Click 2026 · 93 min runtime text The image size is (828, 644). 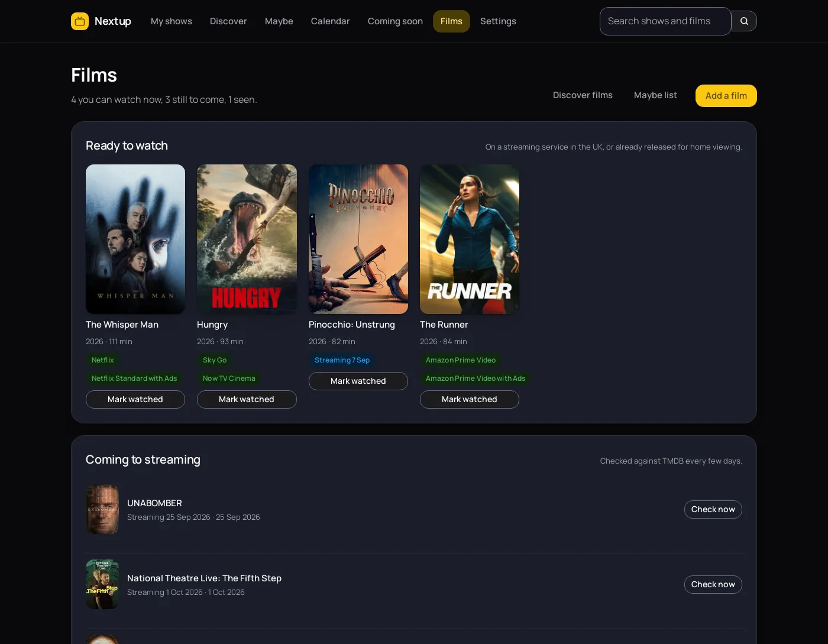pyautogui.click(x=220, y=342)
